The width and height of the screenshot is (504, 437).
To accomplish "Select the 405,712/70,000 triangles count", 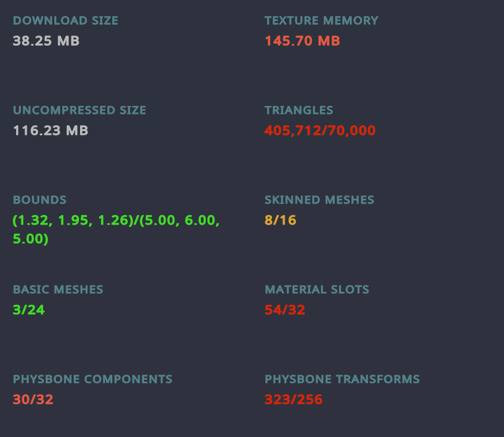I will 320,131.
